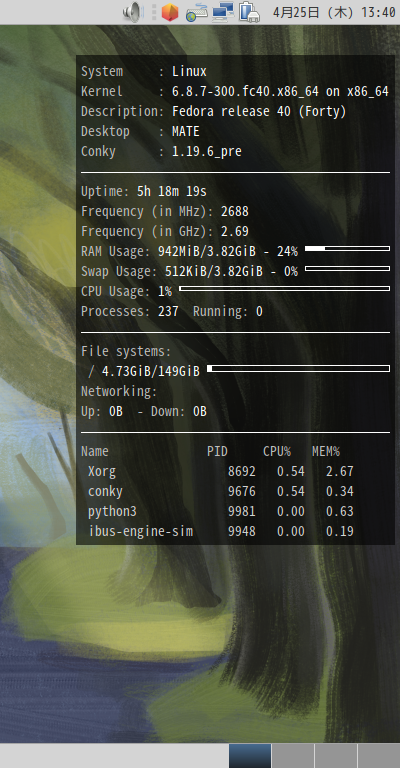Click the conky process row name
This screenshot has height=768, width=400.
[105, 492]
